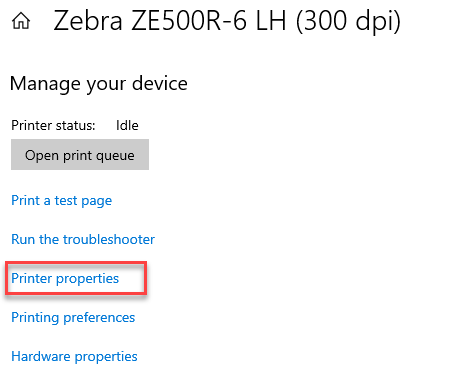Run the troubleshooter for this printer
The image size is (466, 379).
(x=83, y=239)
